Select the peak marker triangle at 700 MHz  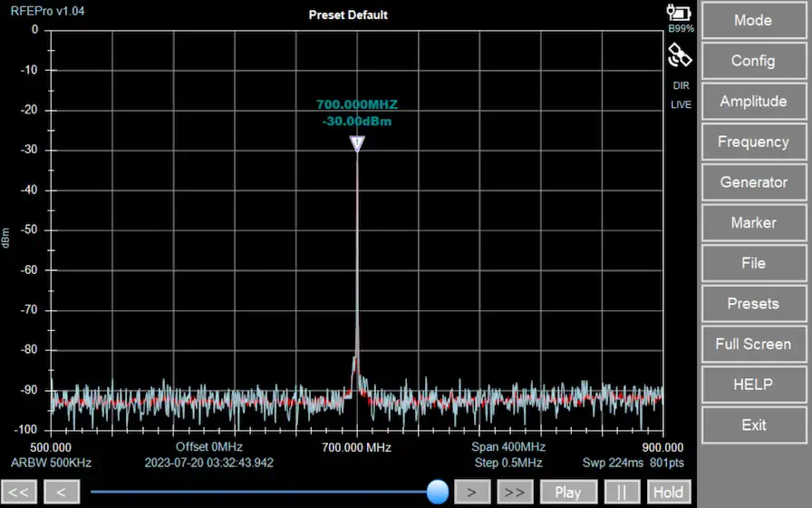[x=357, y=143]
